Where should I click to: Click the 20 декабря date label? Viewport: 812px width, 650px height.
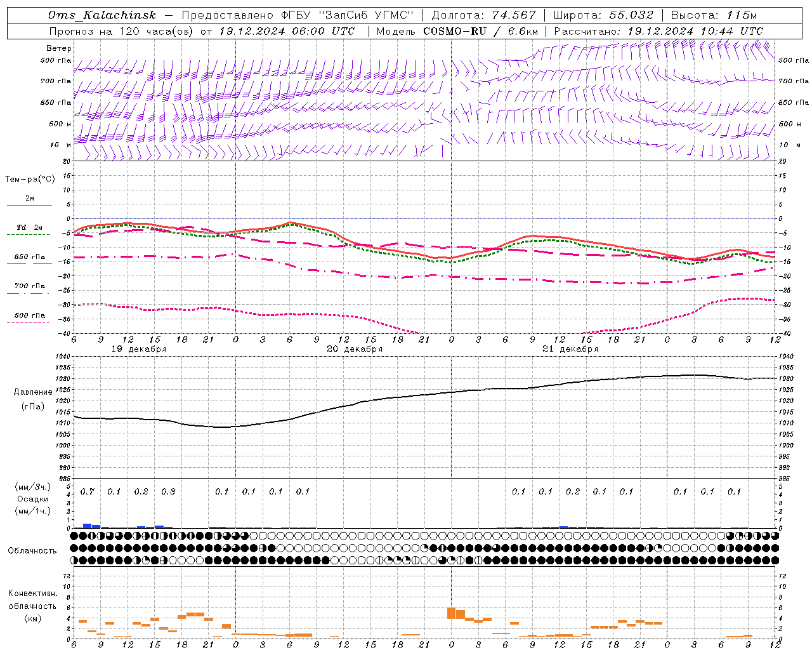pyautogui.click(x=355, y=349)
